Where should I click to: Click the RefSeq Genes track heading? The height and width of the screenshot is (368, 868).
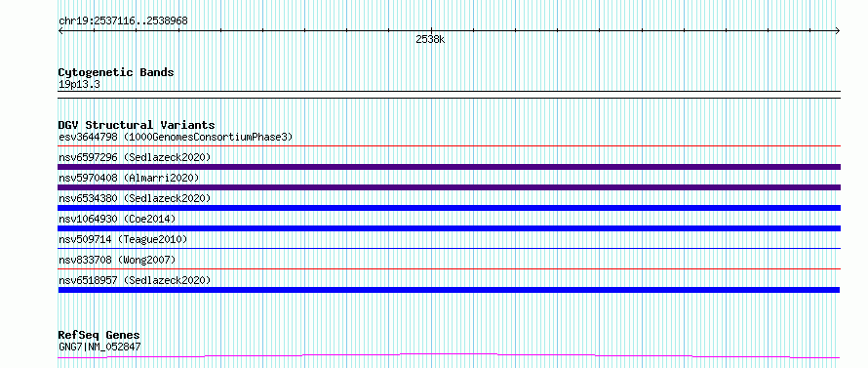point(99,336)
